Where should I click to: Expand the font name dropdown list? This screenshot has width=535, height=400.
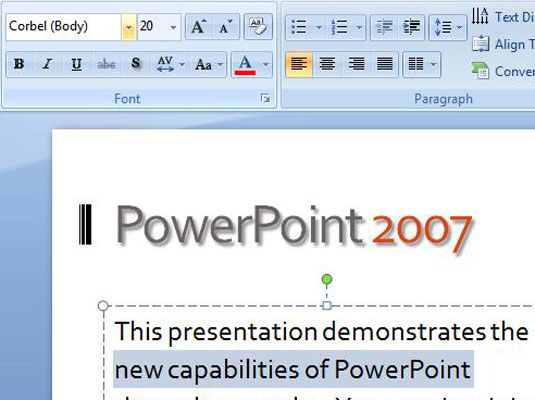129,27
